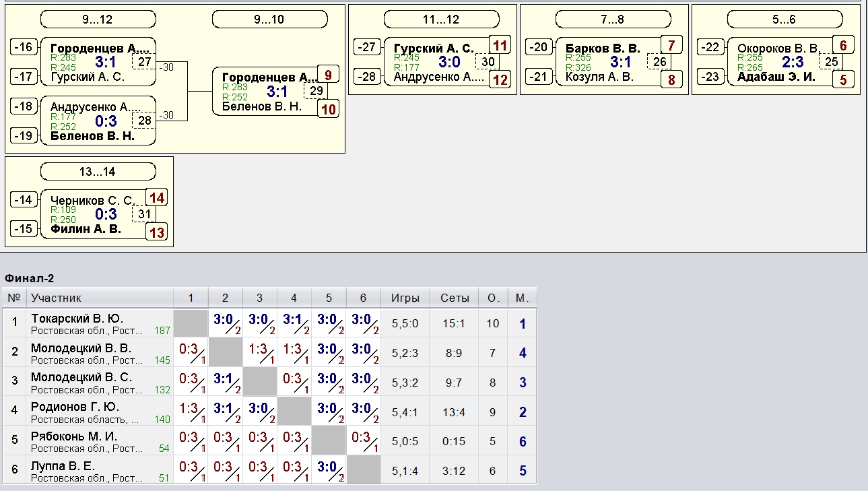Select match number 29 box

click(x=316, y=91)
